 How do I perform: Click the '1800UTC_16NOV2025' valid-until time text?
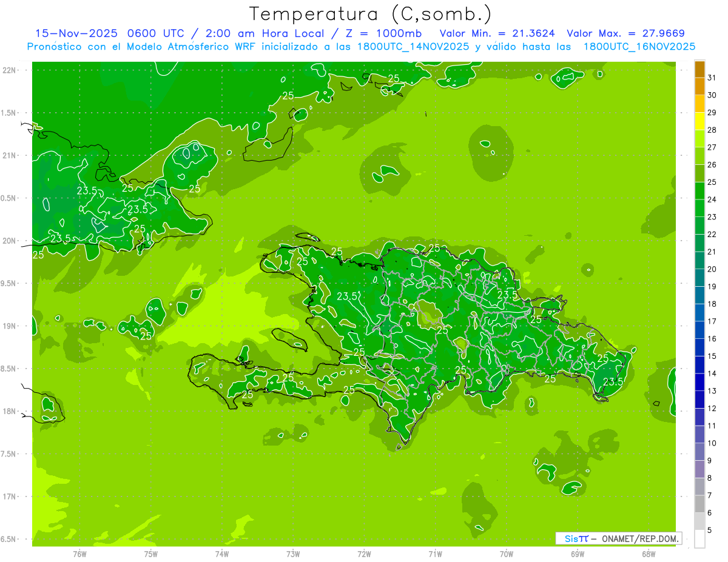(x=639, y=47)
